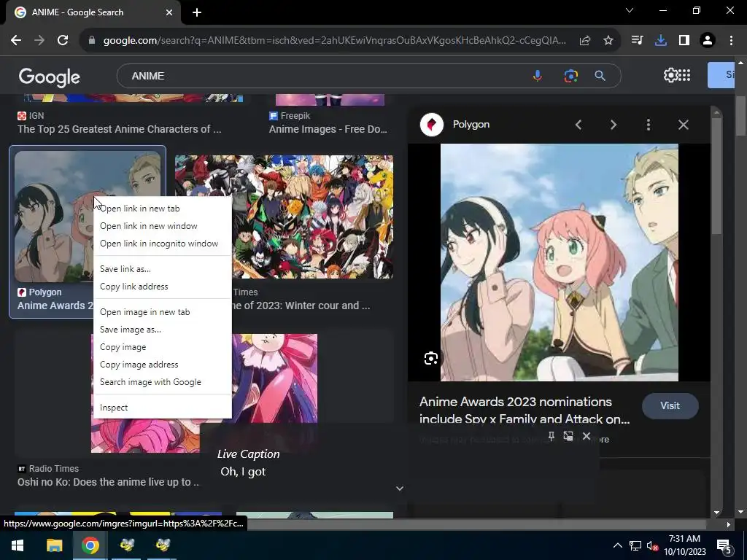Click the address bar URL
Viewport: 747px width, 560px height.
334,41
